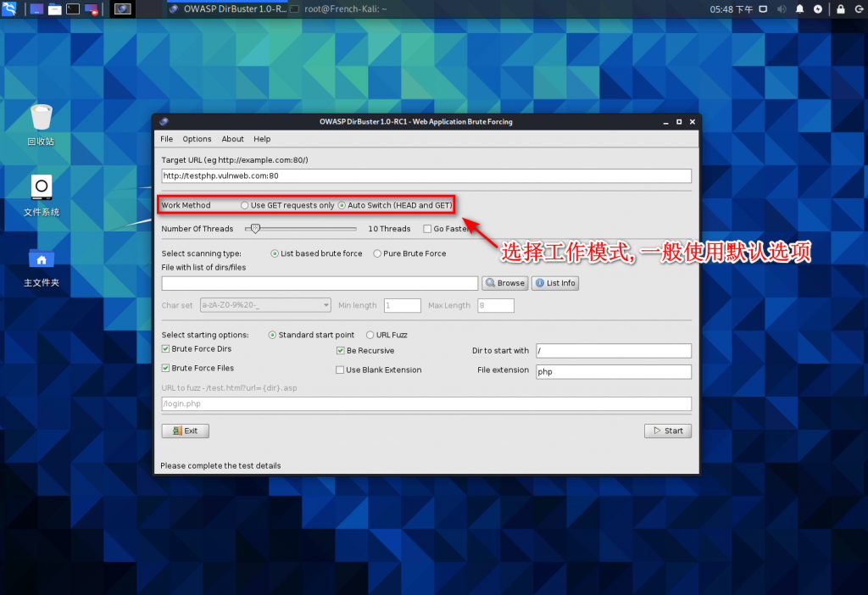Open the clock showing 05:48
This screenshot has height=595, width=868.
point(732,8)
